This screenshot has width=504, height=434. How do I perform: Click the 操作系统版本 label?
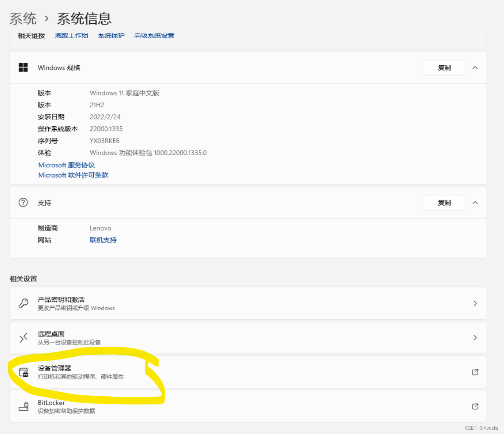(x=58, y=128)
